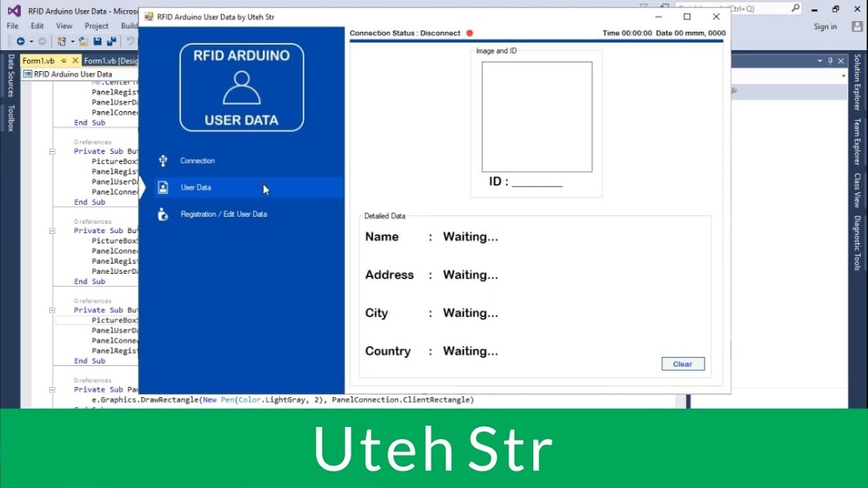Image resolution: width=868 pixels, height=488 pixels.
Task: Toggle auto-hide pin on the tool window
Action: [830, 61]
